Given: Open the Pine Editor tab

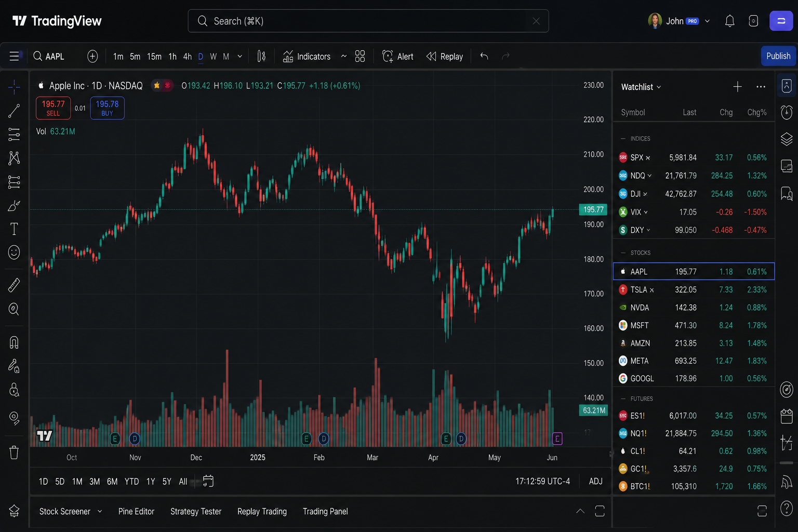Looking at the screenshot, I should point(136,511).
